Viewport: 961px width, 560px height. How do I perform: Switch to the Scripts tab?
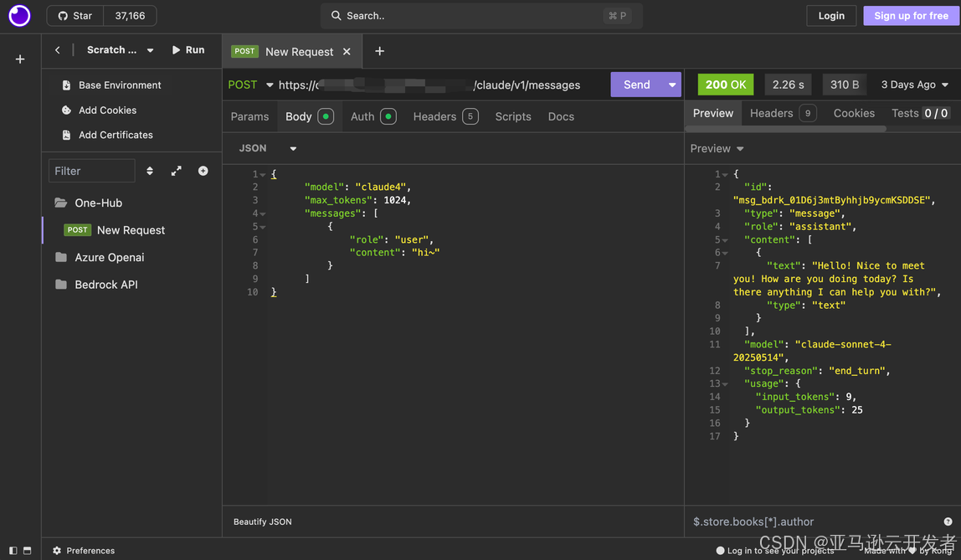513,116
